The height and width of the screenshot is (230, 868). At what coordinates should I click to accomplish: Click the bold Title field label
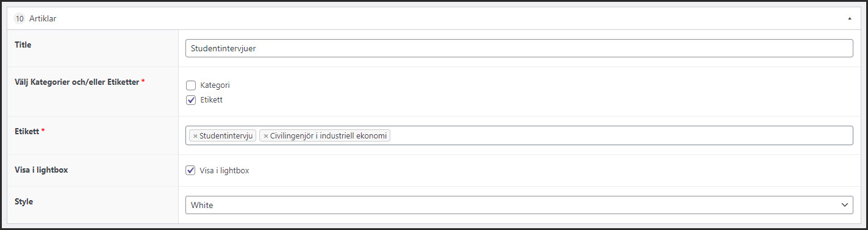point(23,45)
